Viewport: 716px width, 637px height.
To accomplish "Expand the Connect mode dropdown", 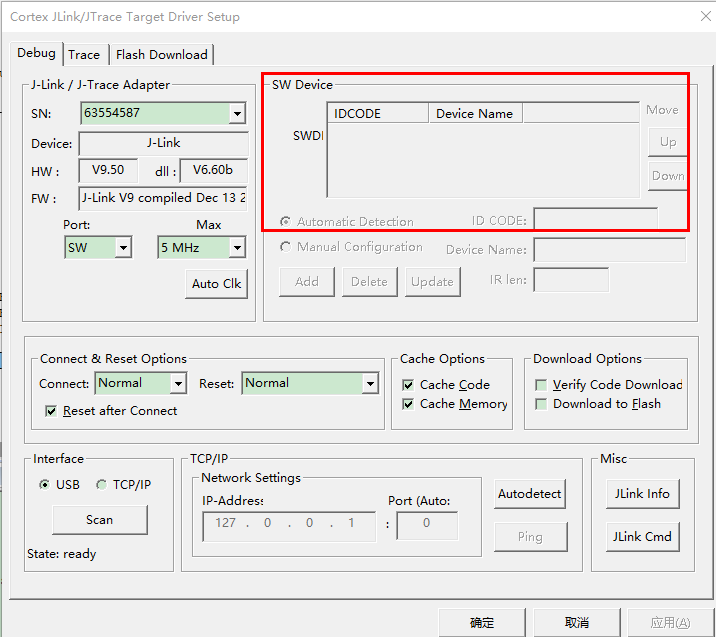I will 178,383.
